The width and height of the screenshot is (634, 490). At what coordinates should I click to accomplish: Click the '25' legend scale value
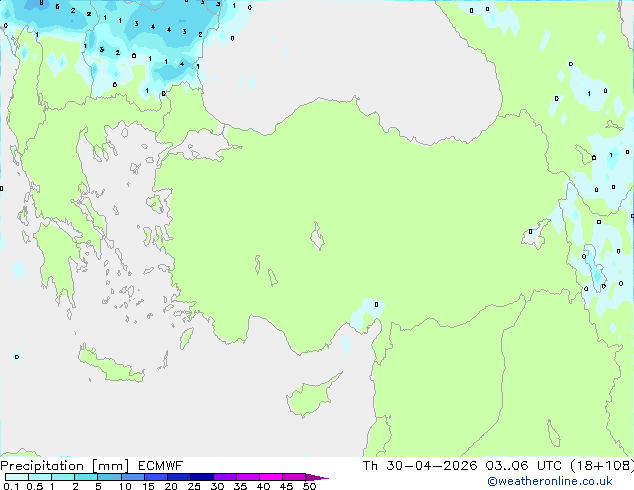coord(194,486)
